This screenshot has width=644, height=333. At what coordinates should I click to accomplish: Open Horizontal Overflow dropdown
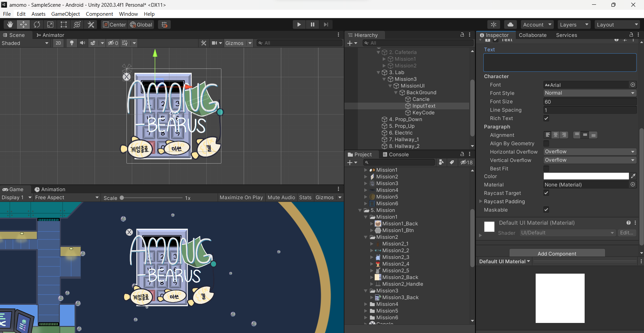coord(590,152)
